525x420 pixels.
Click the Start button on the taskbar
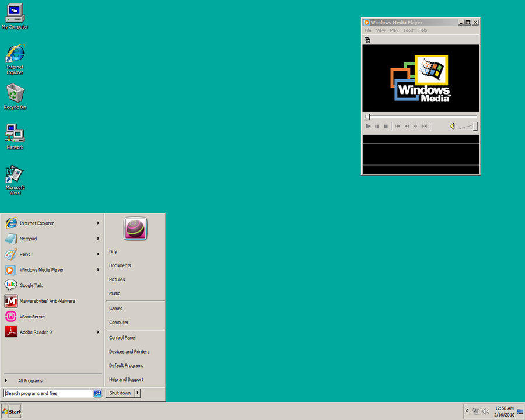(x=12, y=411)
